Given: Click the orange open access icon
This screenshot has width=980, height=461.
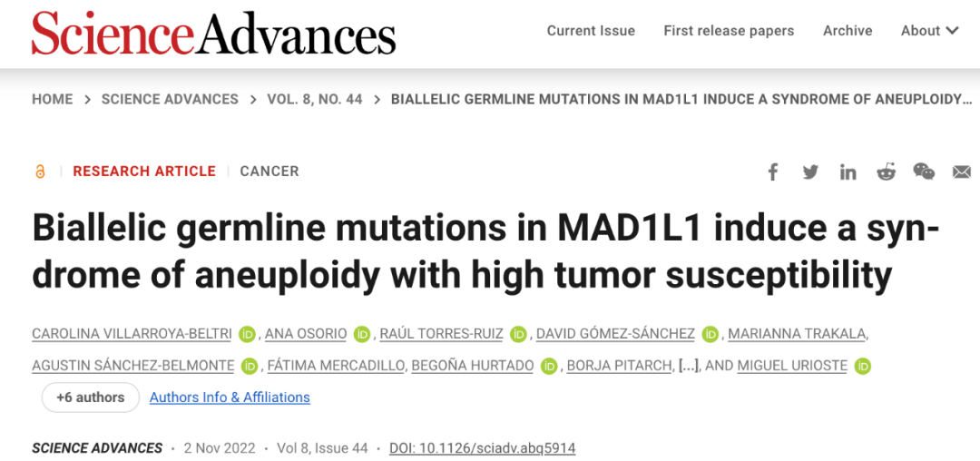Looking at the screenshot, I should point(40,172).
